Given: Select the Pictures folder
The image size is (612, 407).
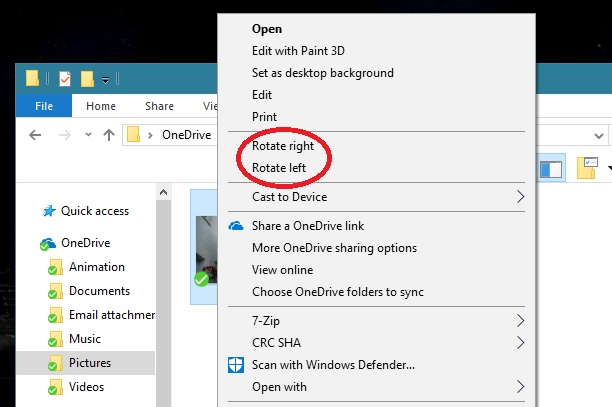Looking at the screenshot, I should [x=90, y=363].
